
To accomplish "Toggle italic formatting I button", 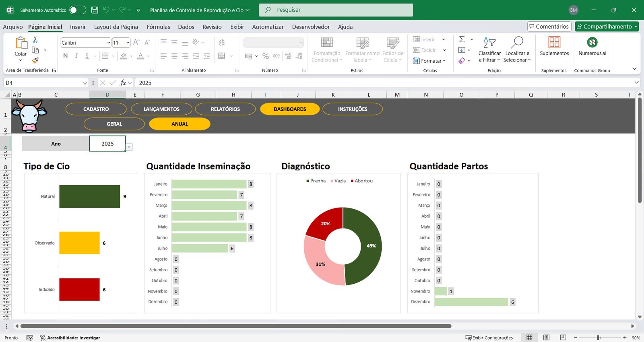I will [x=76, y=56].
